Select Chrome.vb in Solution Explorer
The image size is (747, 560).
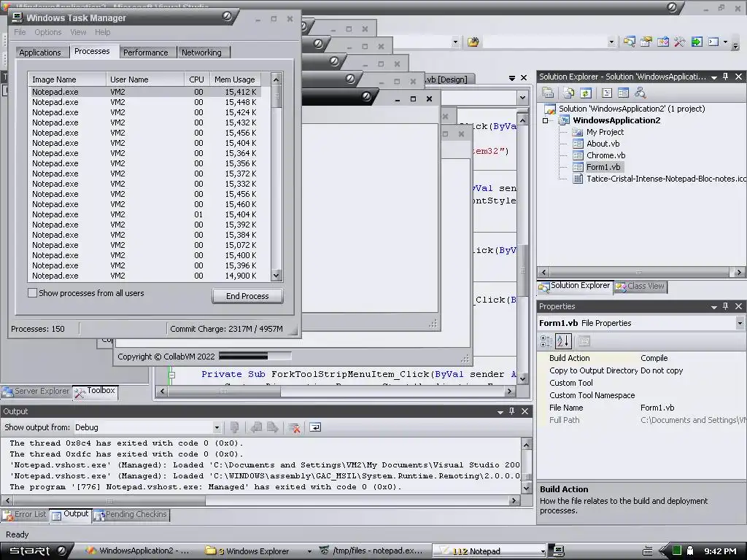605,155
